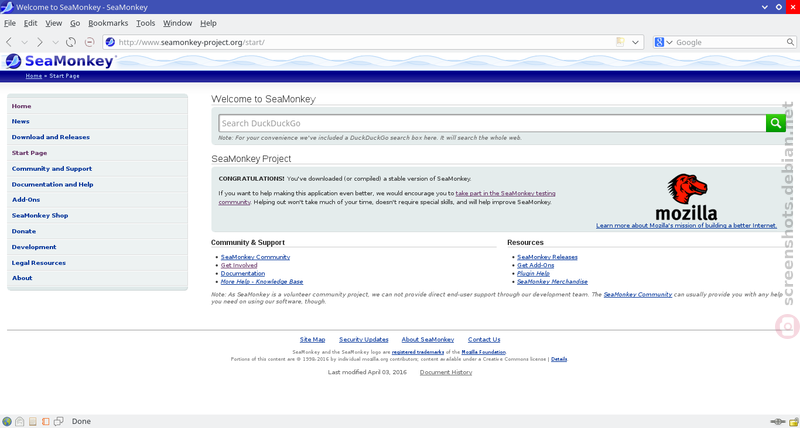This screenshot has width=800, height=428.
Task: Open Development in the sidebar
Action: click(34, 247)
